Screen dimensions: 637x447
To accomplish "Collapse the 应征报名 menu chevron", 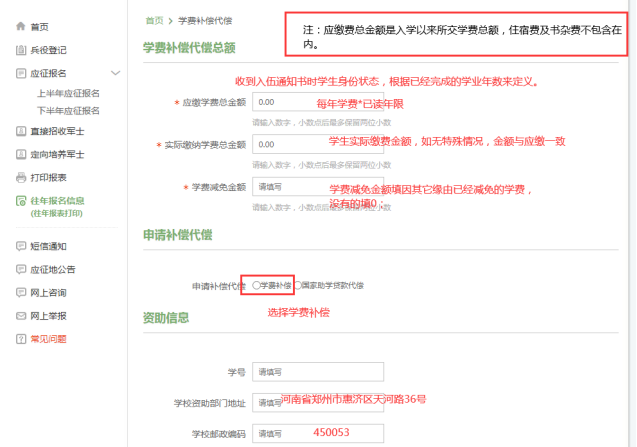I will pos(115,73).
